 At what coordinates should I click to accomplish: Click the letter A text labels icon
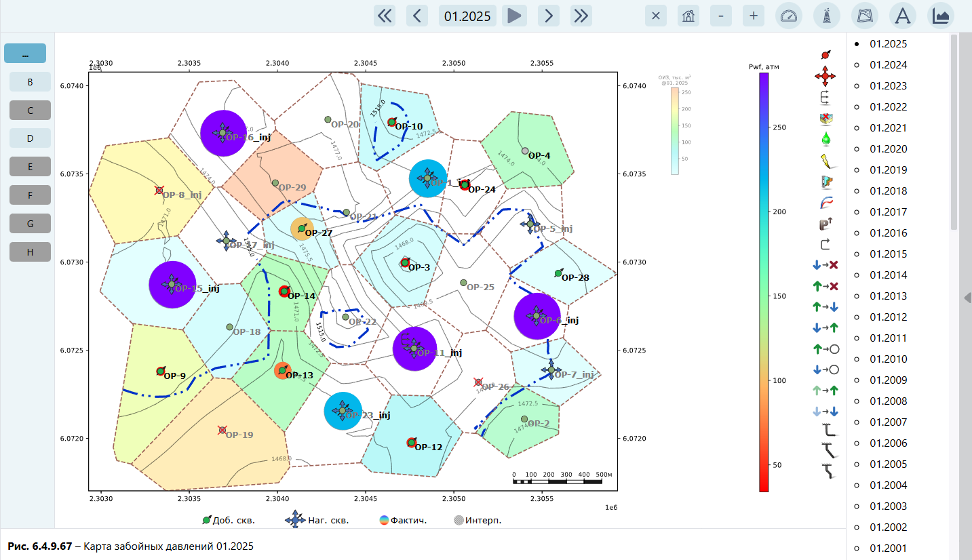902,16
